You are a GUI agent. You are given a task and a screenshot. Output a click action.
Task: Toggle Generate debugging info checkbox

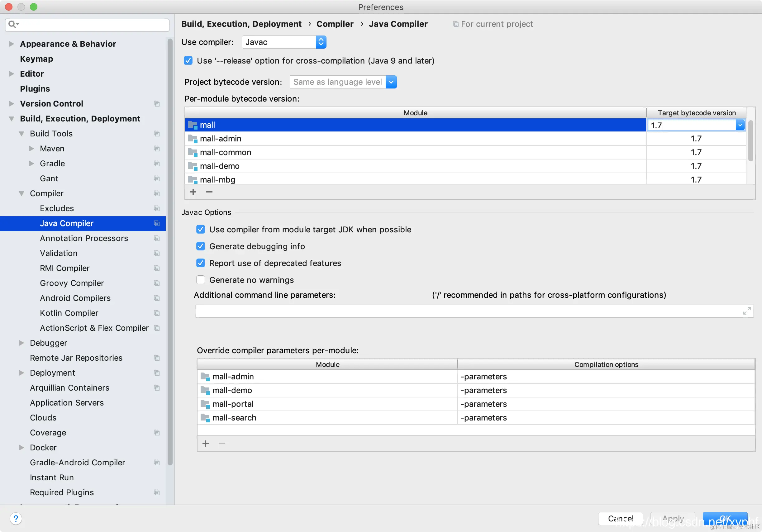point(200,246)
